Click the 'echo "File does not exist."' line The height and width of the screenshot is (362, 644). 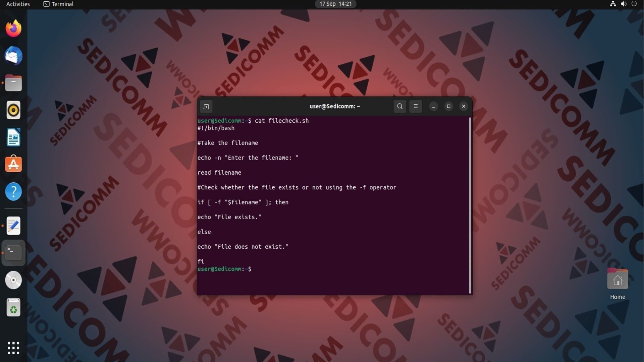point(243,247)
